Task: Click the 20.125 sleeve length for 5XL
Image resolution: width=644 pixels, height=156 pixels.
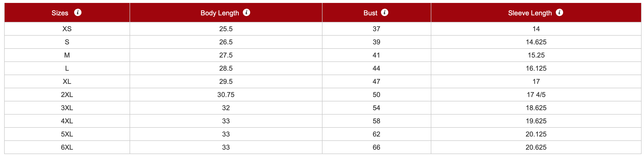Action: [x=536, y=134]
